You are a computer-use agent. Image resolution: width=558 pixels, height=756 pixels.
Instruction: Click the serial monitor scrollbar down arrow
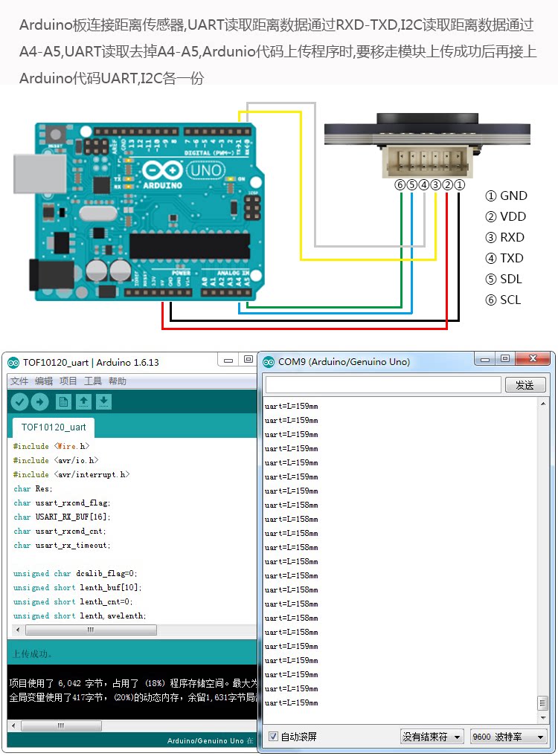(x=543, y=718)
